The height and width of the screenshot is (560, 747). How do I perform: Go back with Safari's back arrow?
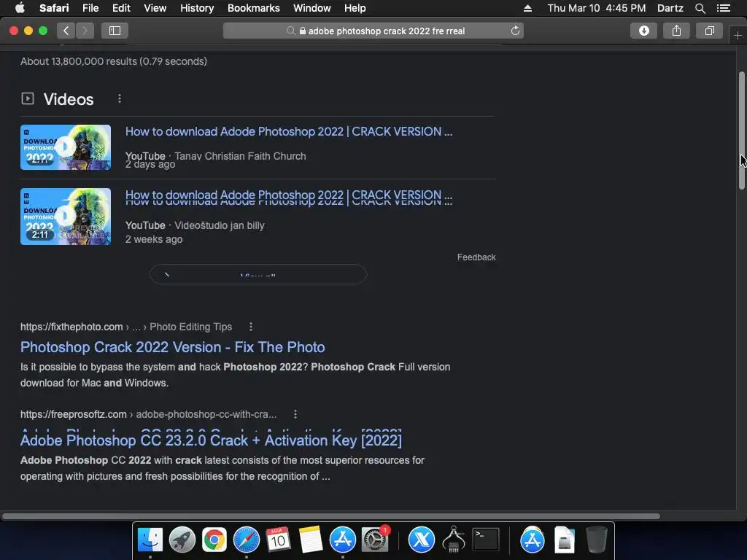coord(66,31)
